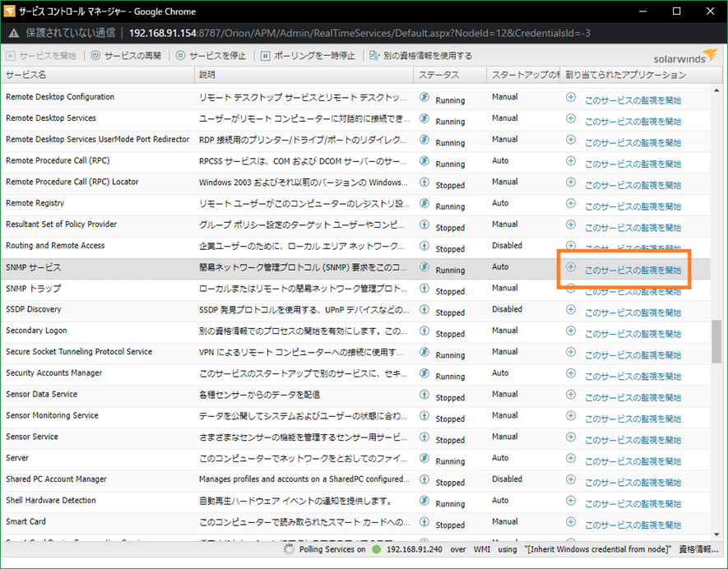728x569 pixels.
Task: Click the running status icon for SNMP サービス
Action: click(x=424, y=267)
